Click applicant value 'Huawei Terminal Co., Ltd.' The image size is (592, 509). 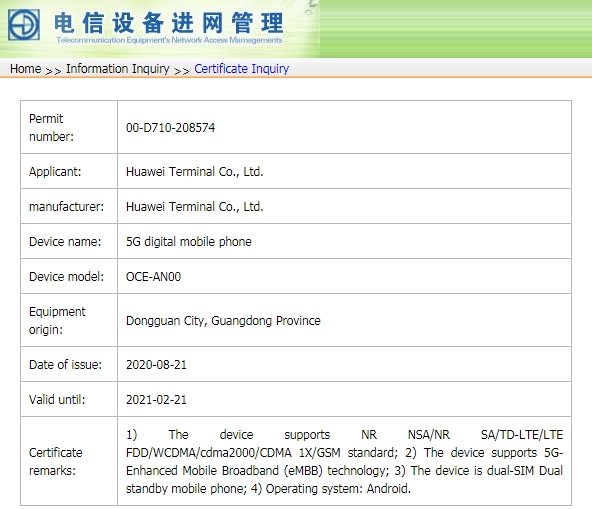[x=194, y=172]
